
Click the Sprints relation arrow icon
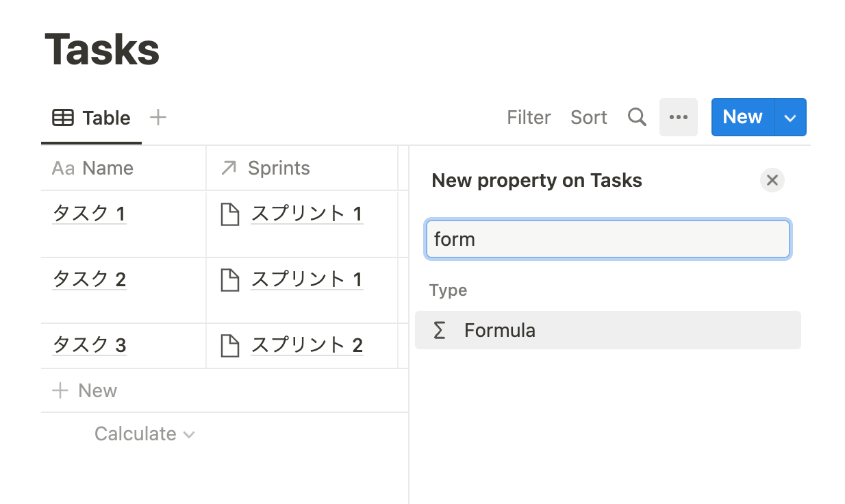pyautogui.click(x=229, y=168)
